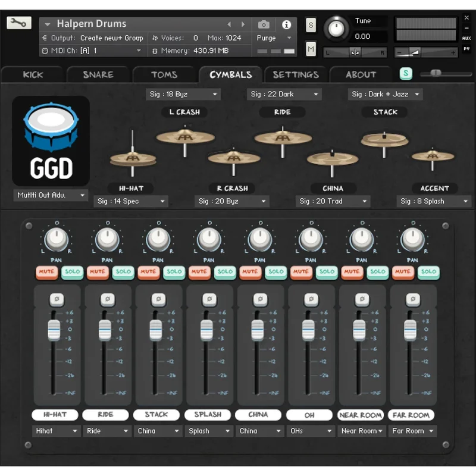Mute the Splash channel

(x=199, y=272)
